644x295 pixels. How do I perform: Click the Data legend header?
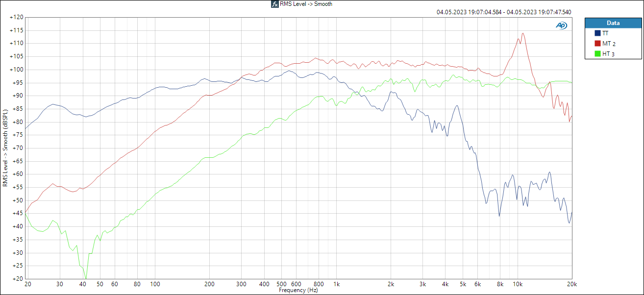(x=613, y=23)
